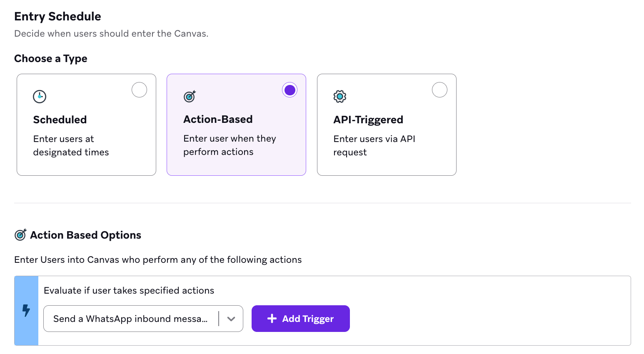Click the Action-Based card title
The width and height of the screenshot is (644, 354).
point(218,119)
